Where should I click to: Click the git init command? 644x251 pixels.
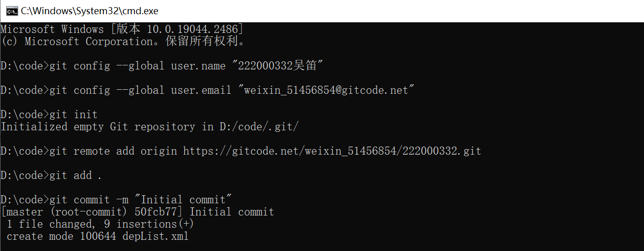pos(73,115)
